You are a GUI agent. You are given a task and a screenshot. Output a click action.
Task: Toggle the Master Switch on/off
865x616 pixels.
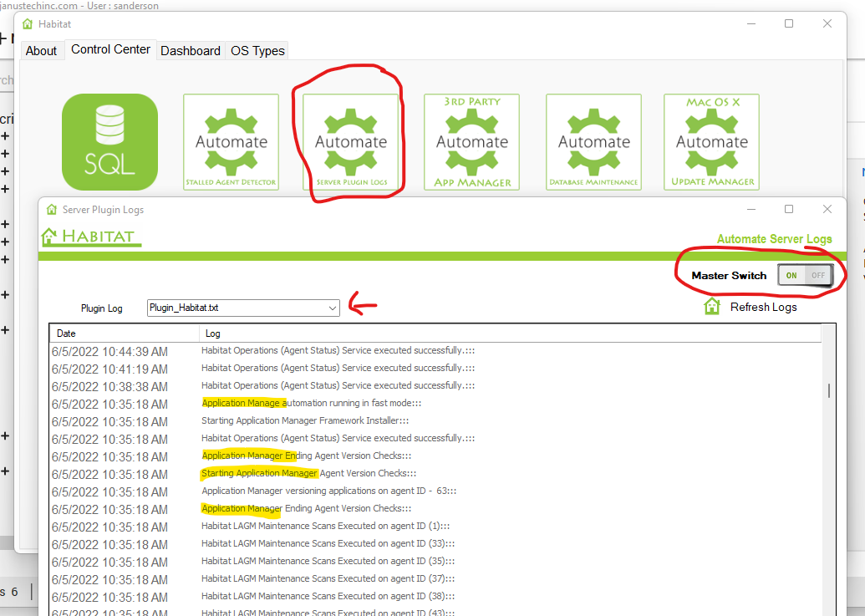click(x=805, y=275)
